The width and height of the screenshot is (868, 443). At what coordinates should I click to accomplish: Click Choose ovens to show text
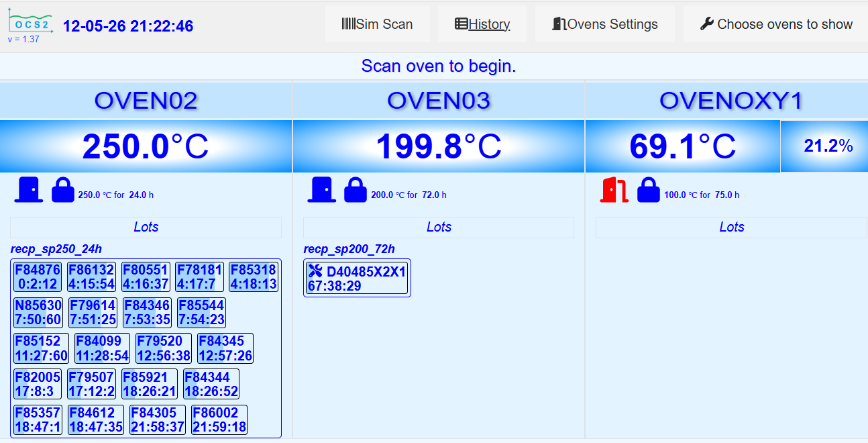(x=785, y=24)
